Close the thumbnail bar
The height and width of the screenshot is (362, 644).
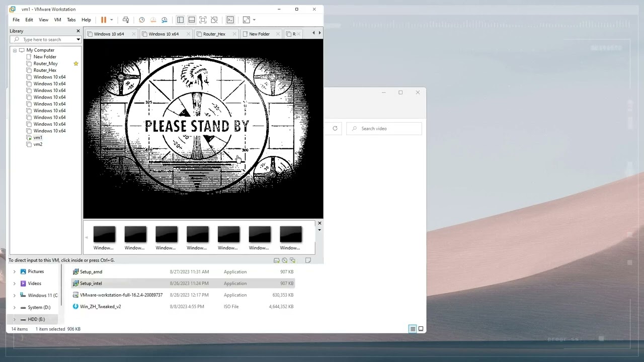(x=319, y=223)
